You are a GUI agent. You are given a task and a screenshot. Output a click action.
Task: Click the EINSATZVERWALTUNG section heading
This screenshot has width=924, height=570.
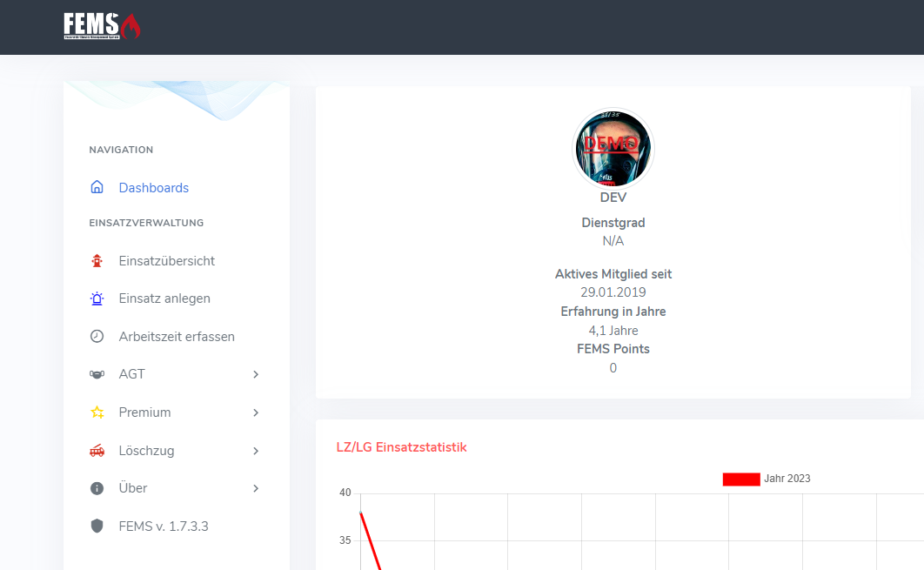(x=146, y=223)
